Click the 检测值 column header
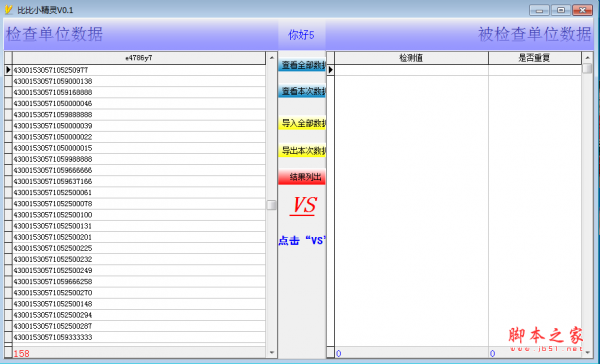The image size is (600, 364). [x=411, y=58]
